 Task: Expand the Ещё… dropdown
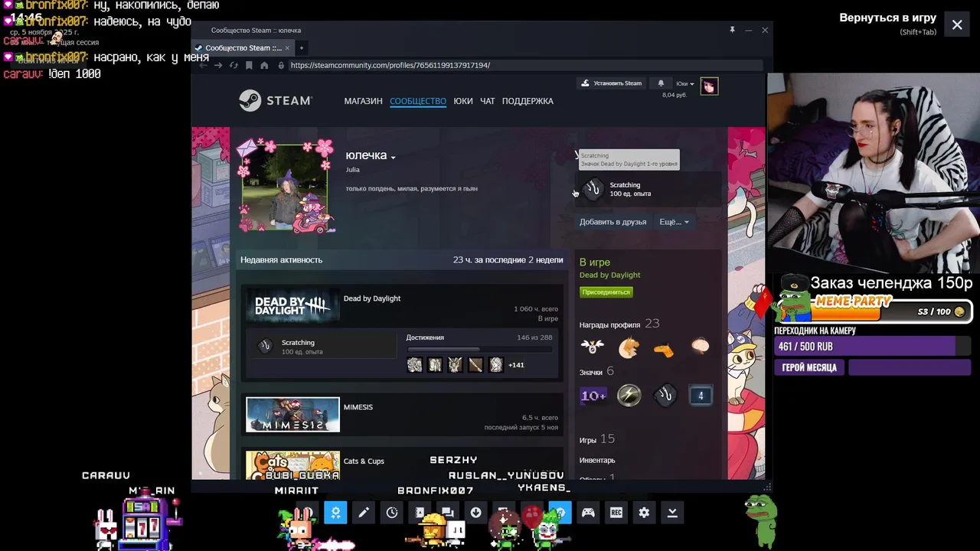674,222
